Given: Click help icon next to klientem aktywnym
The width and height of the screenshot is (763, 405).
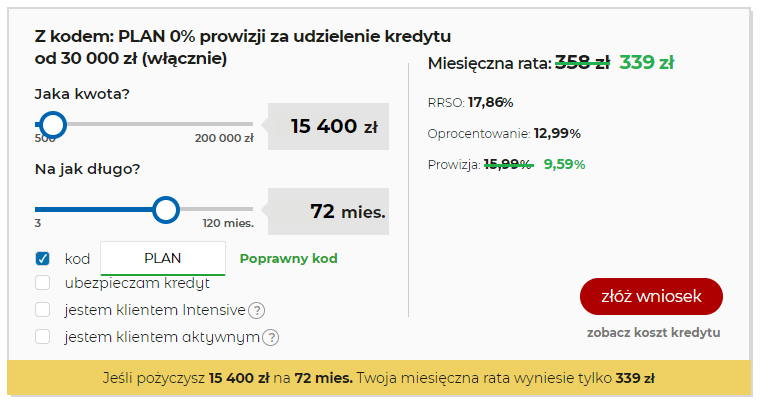Looking at the screenshot, I should point(271,337).
